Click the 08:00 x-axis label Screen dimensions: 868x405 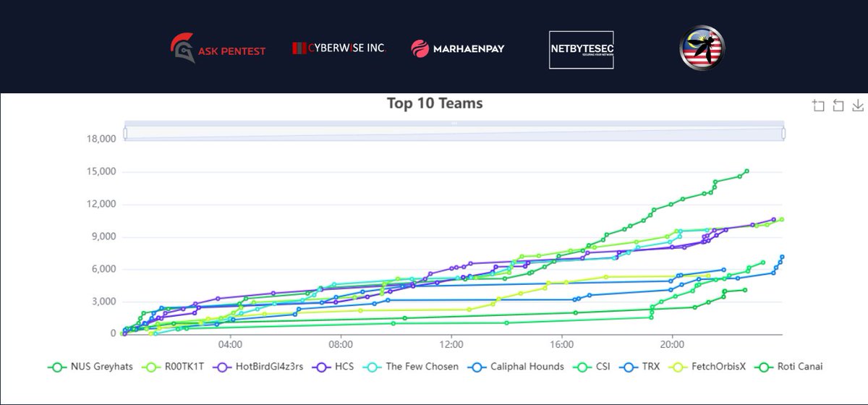pyautogui.click(x=341, y=344)
